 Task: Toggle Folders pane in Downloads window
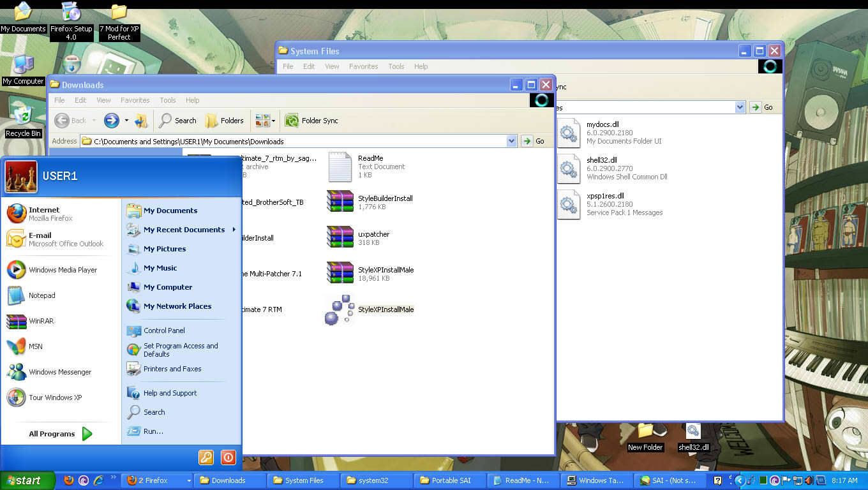pyautogui.click(x=225, y=120)
